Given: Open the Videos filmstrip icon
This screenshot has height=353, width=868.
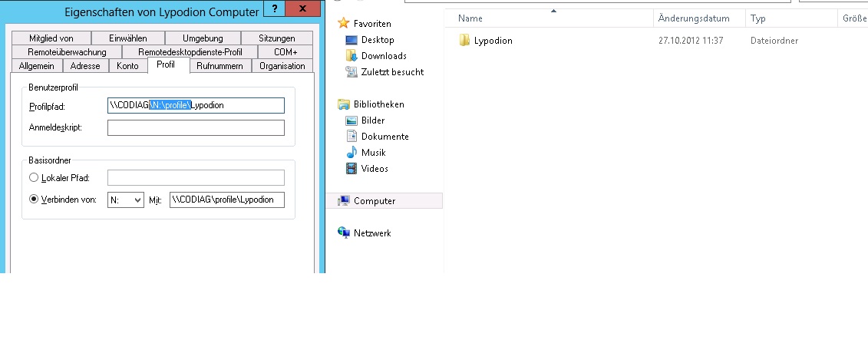Looking at the screenshot, I should point(351,168).
